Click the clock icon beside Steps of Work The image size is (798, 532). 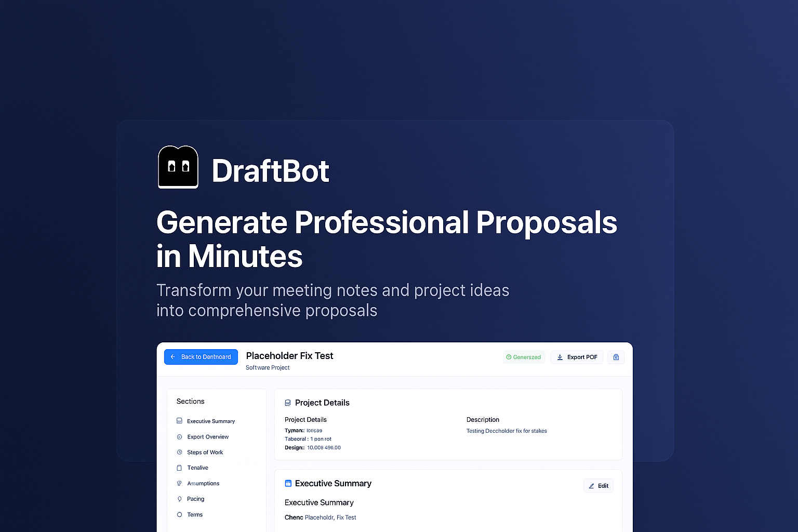pyautogui.click(x=179, y=453)
